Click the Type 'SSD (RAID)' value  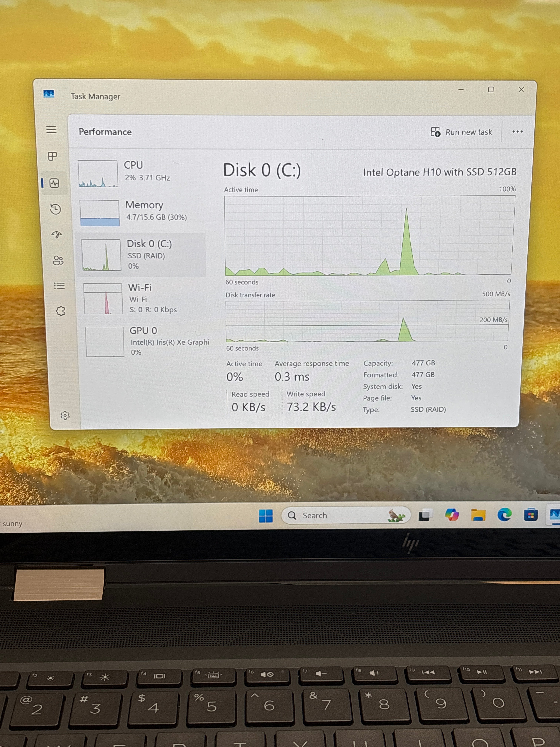[x=428, y=409]
